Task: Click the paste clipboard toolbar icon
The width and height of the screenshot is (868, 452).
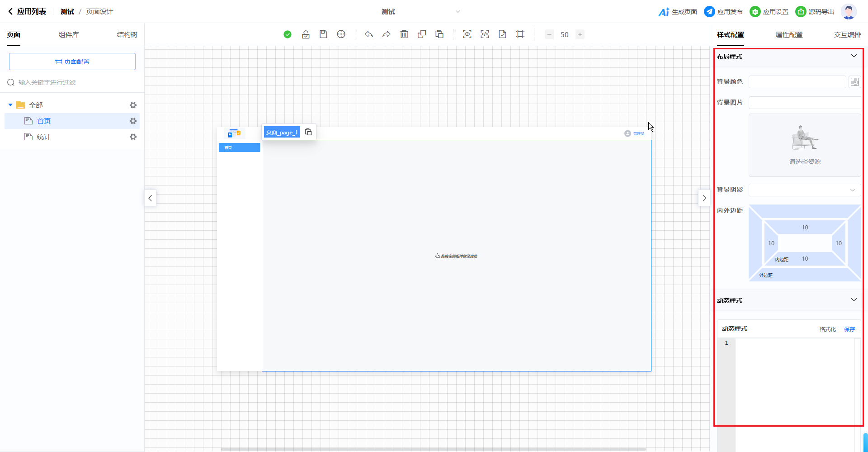Action: pyautogui.click(x=439, y=34)
